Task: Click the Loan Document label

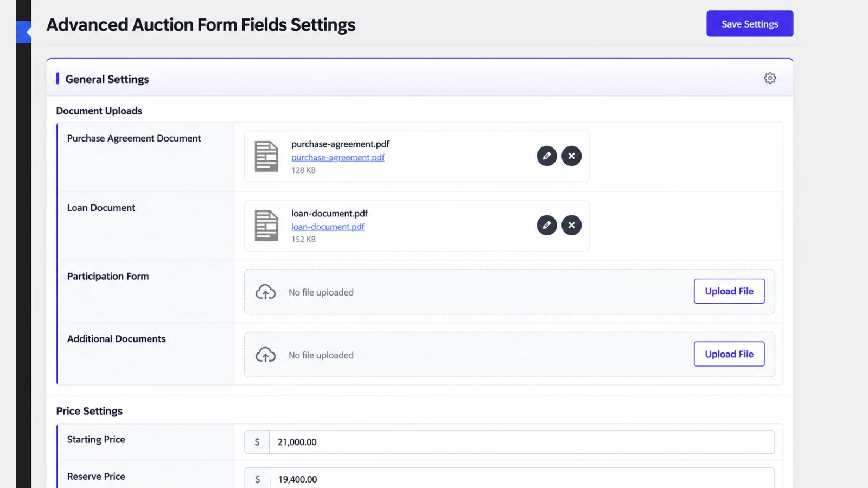Action: point(101,208)
